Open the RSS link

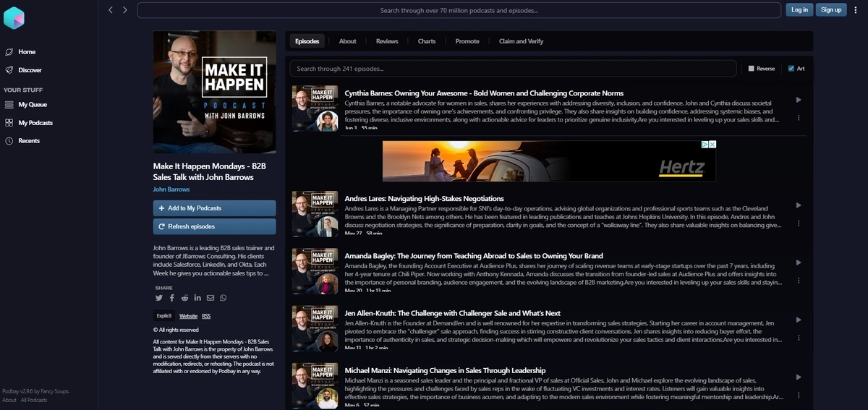click(206, 316)
